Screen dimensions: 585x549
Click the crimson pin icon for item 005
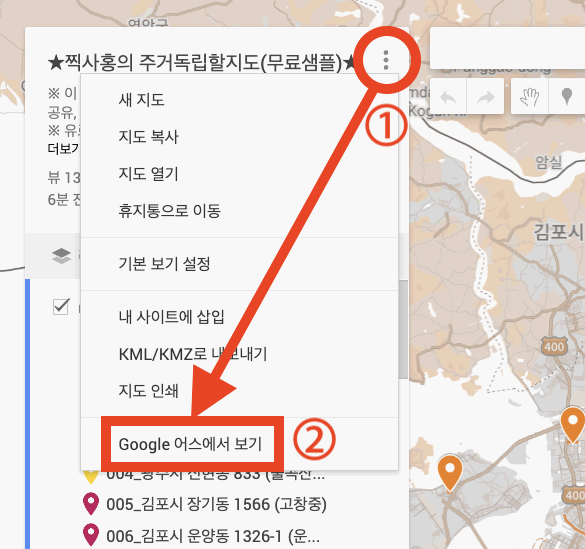coord(91,503)
